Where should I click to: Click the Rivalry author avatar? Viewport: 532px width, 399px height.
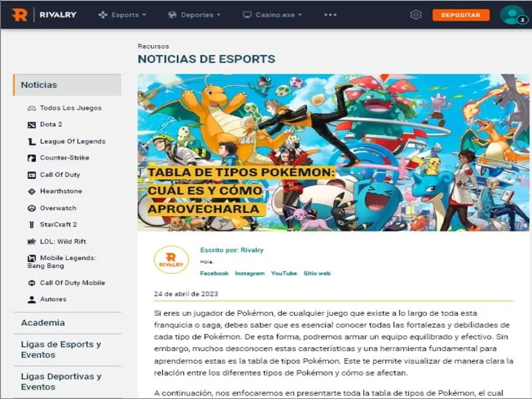click(172, 260)
